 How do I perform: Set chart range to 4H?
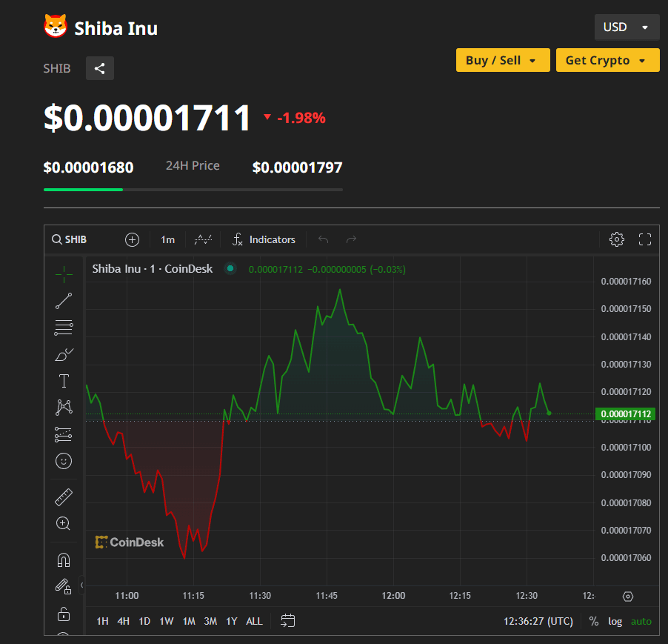click(x=124, y=621)
